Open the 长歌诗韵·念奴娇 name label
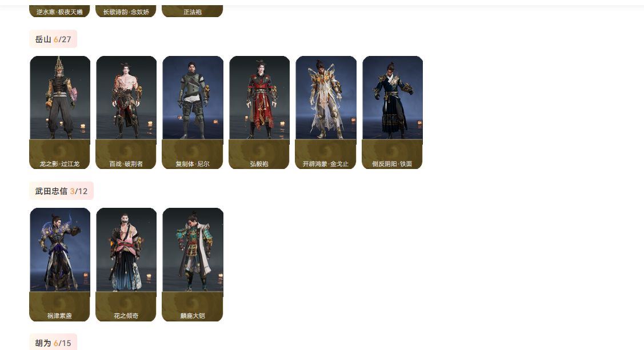This screenshot has width=644, height=350. (x=126, y=11)
